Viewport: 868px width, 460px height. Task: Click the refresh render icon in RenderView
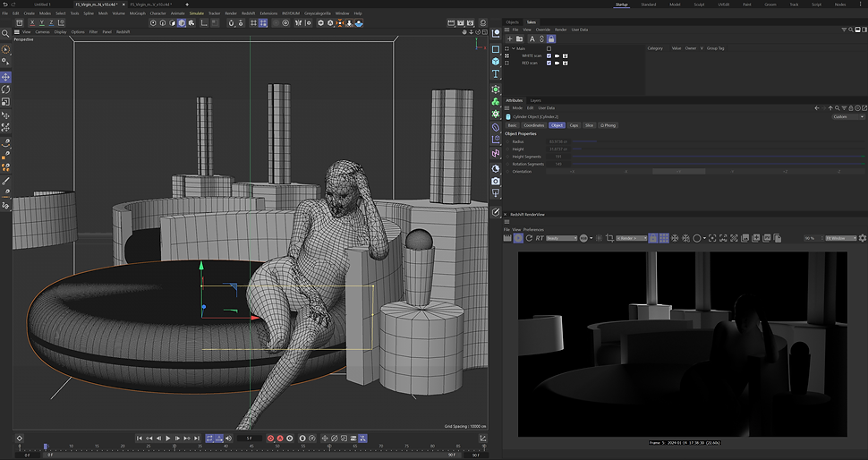tap(529, 238)
